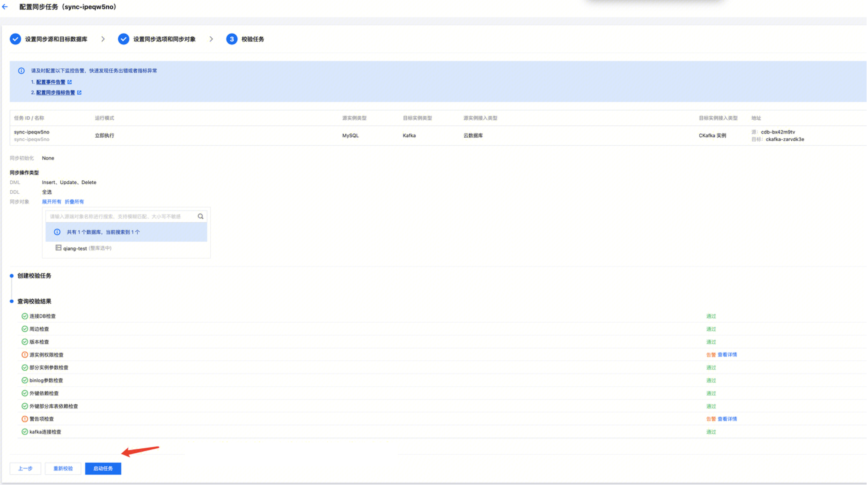This screenshot has height=485, width=868.
Task: Click external link icon beside 配置事件告警
Action: tap(70, 82)
